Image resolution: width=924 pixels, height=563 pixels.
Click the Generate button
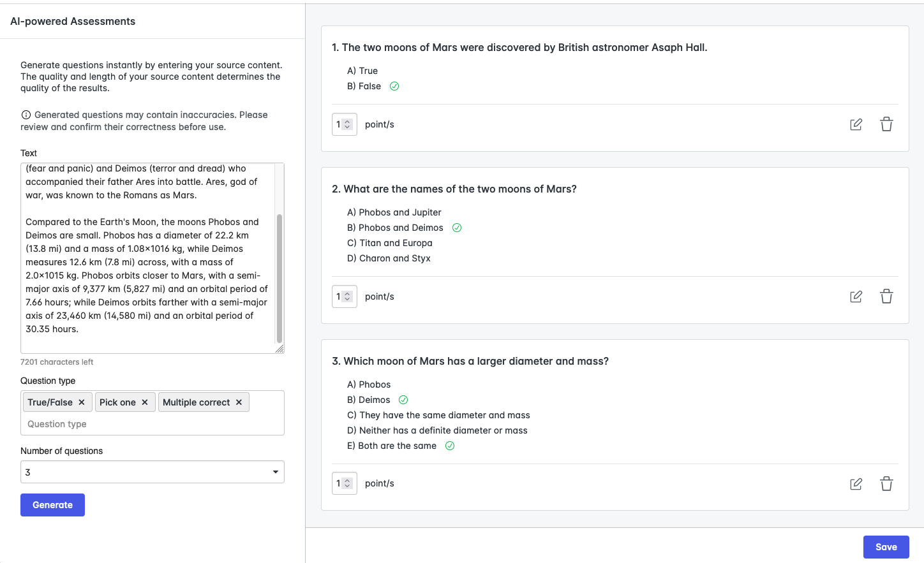click(x=52, y=505)
